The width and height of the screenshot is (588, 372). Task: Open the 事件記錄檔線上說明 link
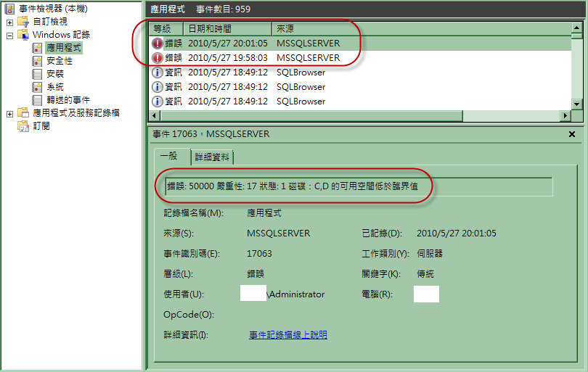pos(288,335)
